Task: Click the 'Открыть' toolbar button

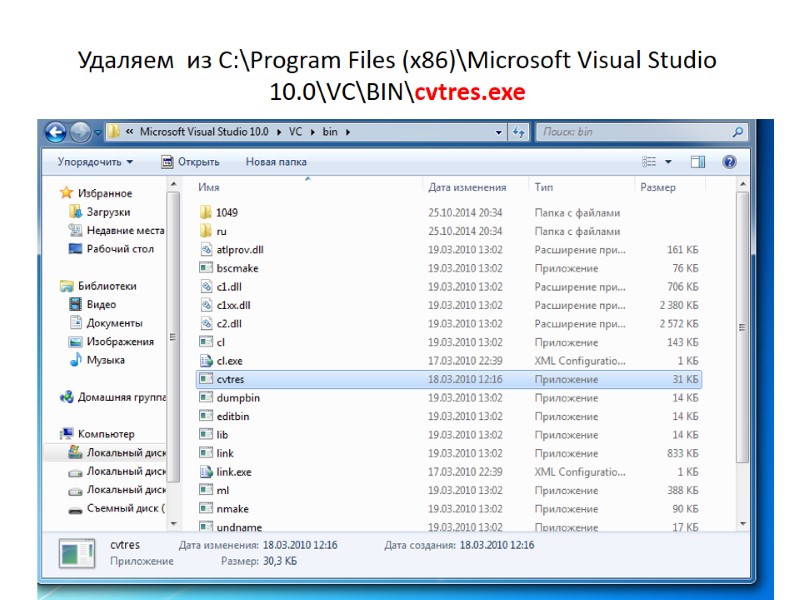Action: point(190,162)
